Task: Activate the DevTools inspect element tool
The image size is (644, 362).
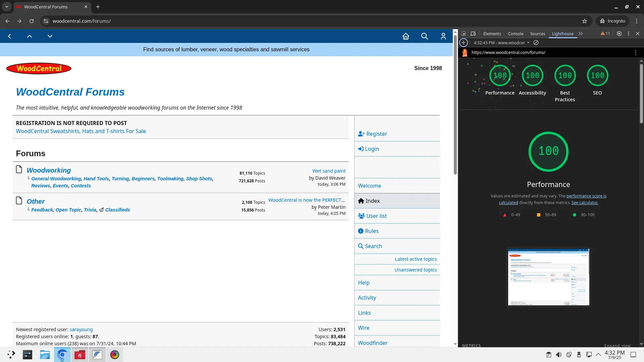Action: [x=464, y=34]
